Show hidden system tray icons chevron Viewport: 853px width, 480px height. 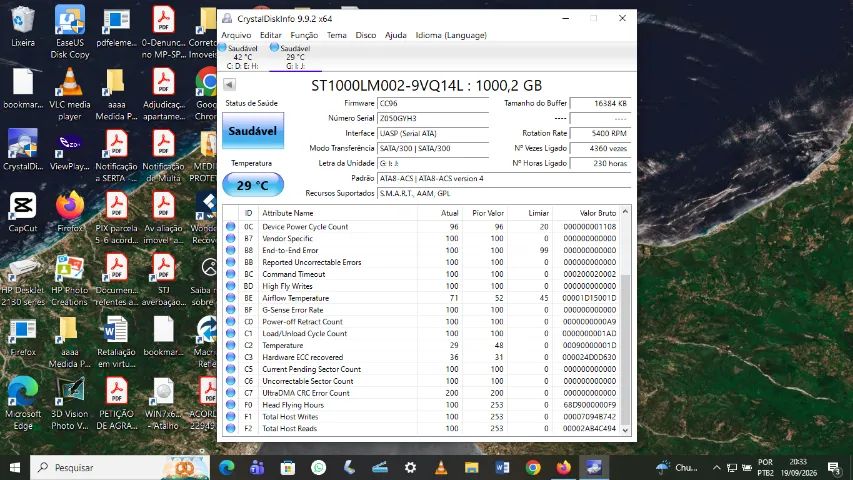(716, 467)
